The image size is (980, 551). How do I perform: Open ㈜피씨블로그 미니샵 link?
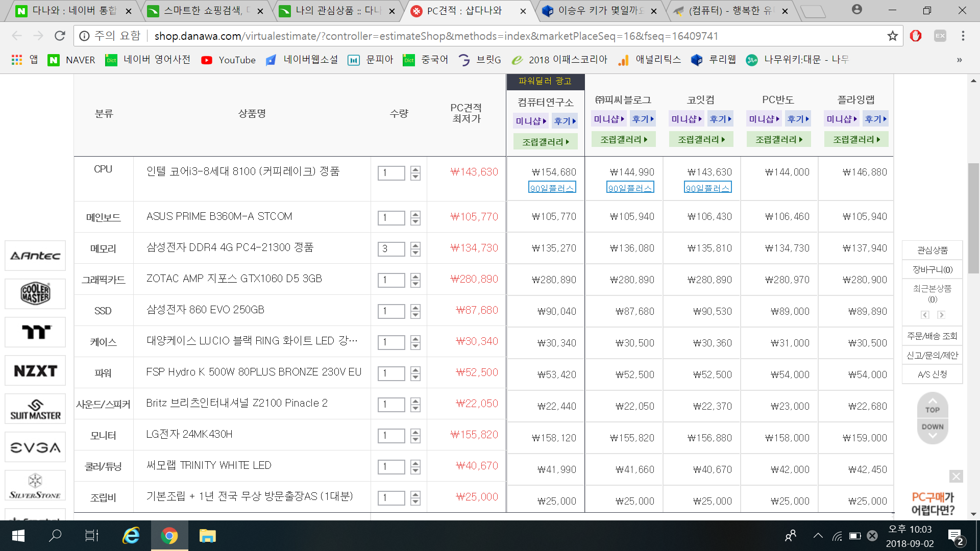(x=609, y=119)
